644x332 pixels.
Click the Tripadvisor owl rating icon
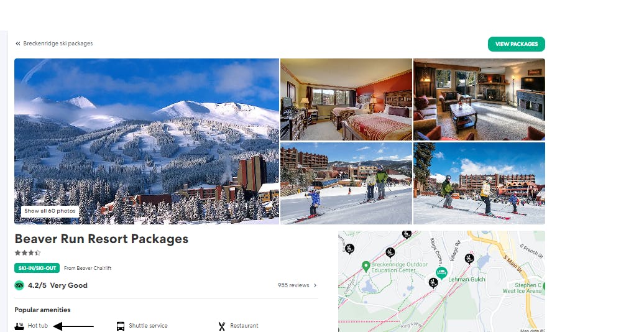pyautogui.click(x=19, y=285)
